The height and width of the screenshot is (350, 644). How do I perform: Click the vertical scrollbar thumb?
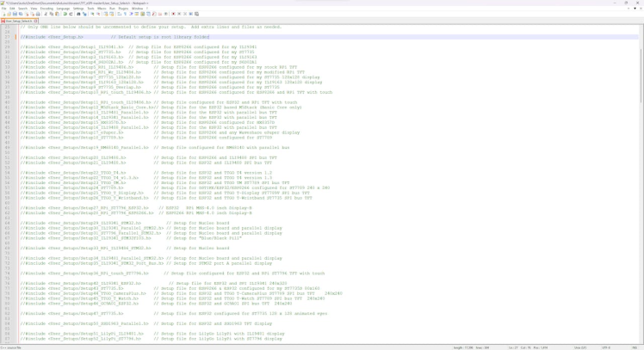click(x=641, y=76)
